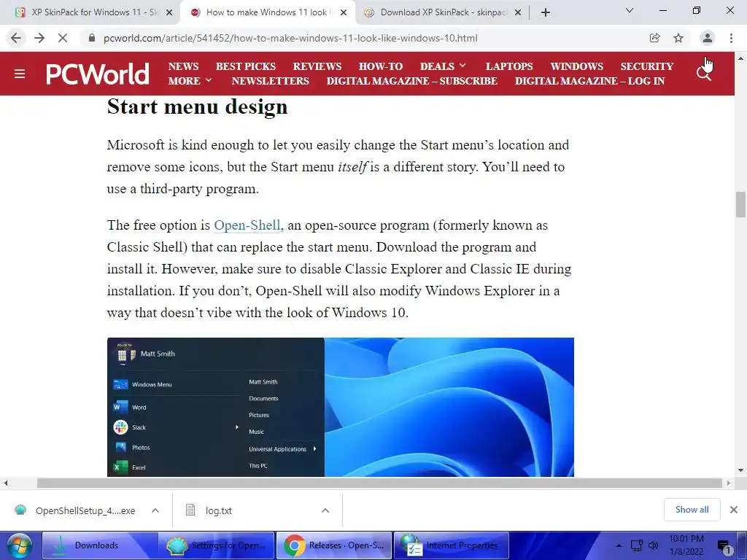This screenshot has height=560, width=747.
Task: Open Digital Magazine – Subscribe link
Action: pyautogui.click(x=412, y=81)
